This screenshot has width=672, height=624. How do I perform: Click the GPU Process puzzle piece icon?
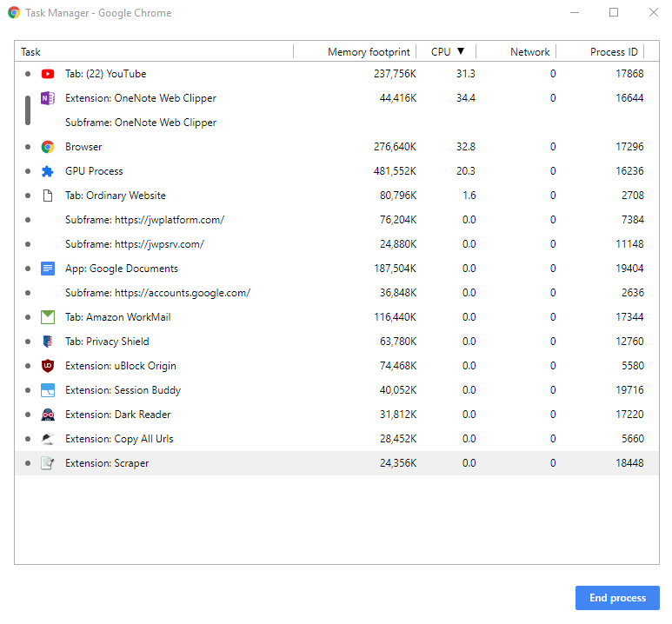point(48,171)
